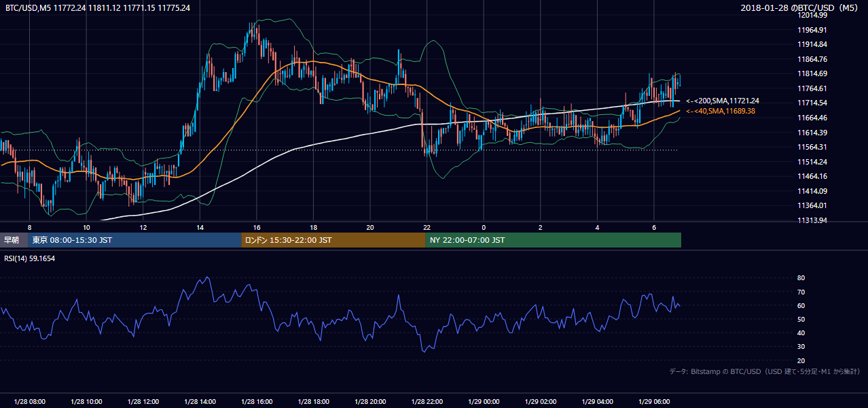The width and height of the screenshot is (868, 408).
Task: Click the 1/28 08:00 time axis label
Action: pos(29,402)
